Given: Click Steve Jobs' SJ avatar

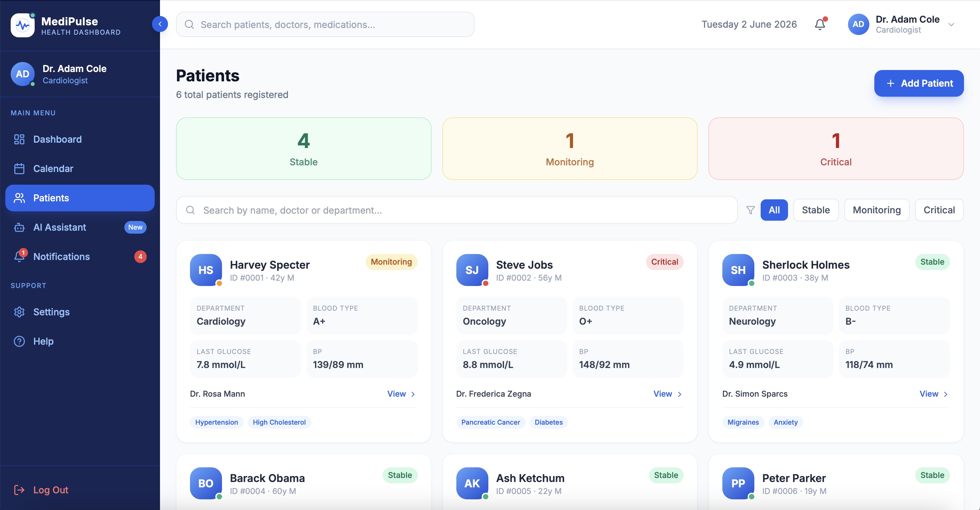Looking at the screenshot, I should 472,270.
